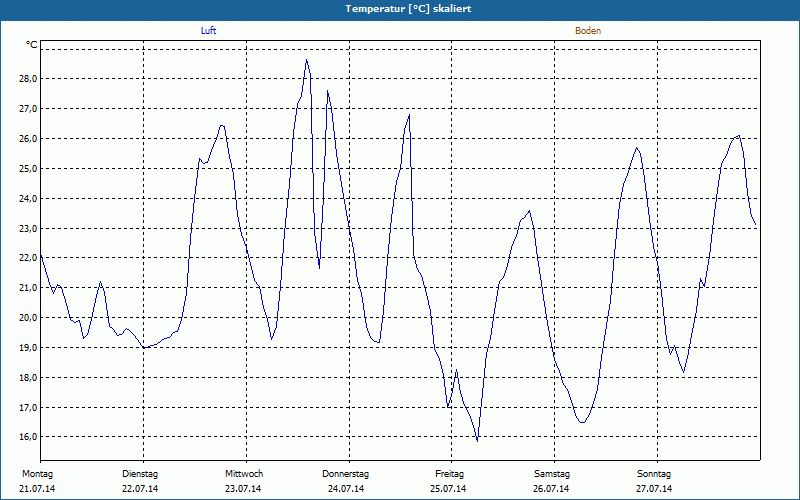Click the date 26.07.14
The width and height of the screenshot is (800, 500).
tap(551, 489)
